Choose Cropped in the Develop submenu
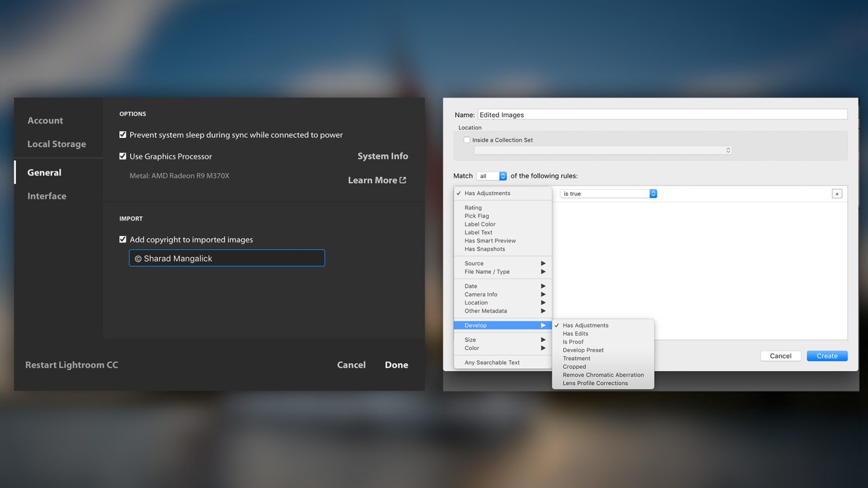Screen dimensions: 868x488 point(574,367)
